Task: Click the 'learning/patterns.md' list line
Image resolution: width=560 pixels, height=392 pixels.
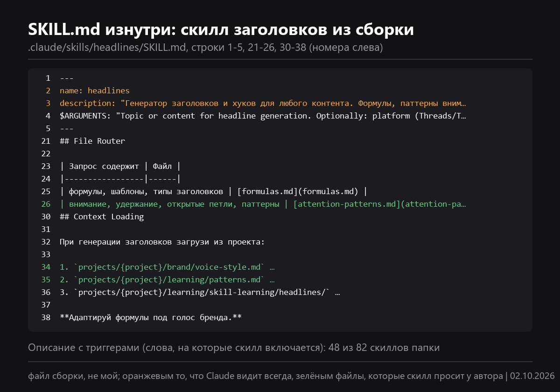Action: point(167,280)
